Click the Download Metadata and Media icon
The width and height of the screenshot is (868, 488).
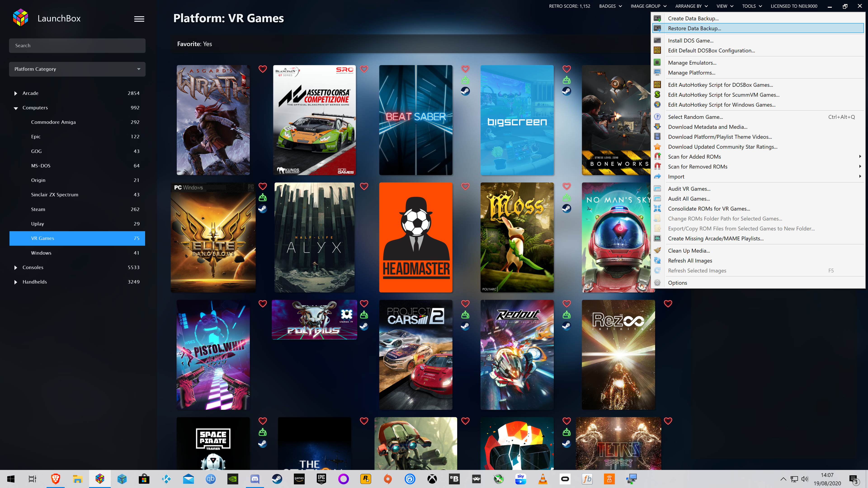[657, 127]
